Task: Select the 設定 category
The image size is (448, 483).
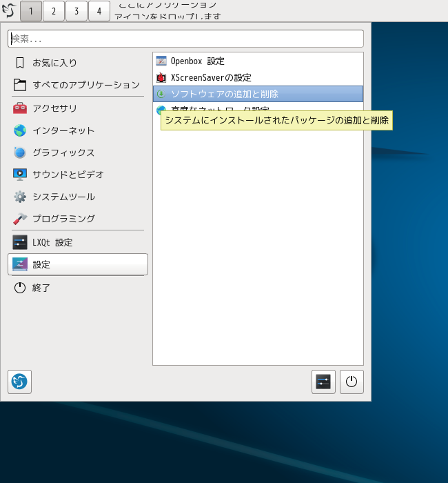Action: (x=77, y=264)
